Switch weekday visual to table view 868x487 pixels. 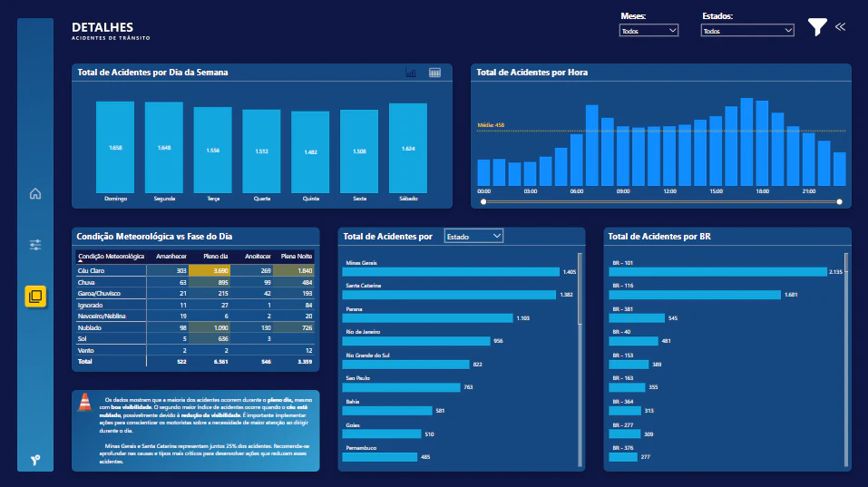click(435, 73)
